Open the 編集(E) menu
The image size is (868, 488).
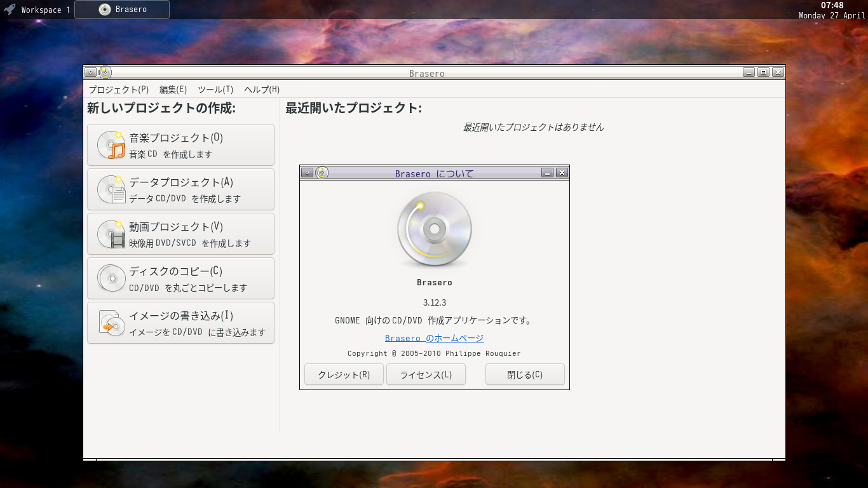(173, 90)
